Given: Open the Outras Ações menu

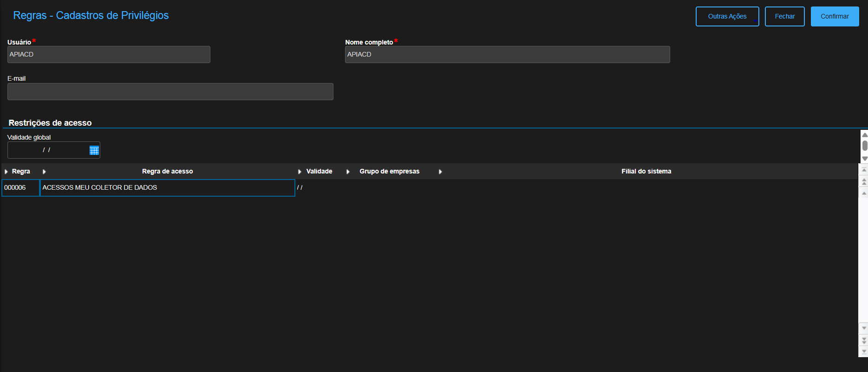Looking at the screenshot, I should (x=727, y=17).
